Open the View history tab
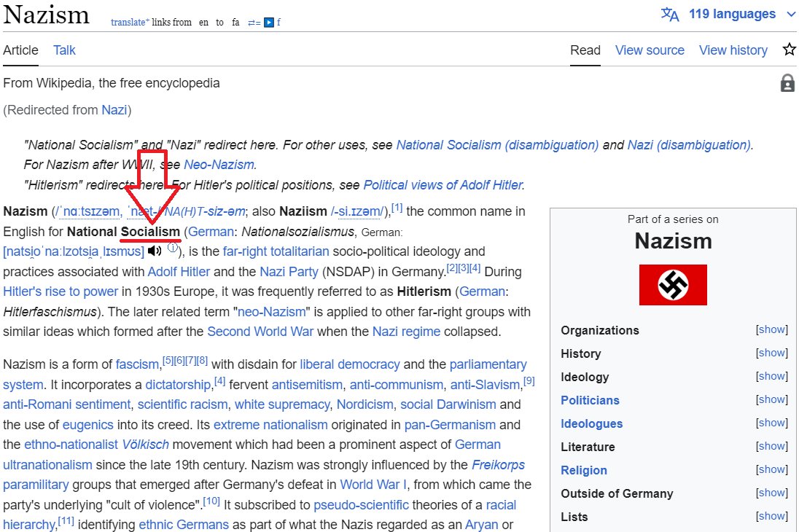This screenshot has width=799, height=532. [733, 50]
